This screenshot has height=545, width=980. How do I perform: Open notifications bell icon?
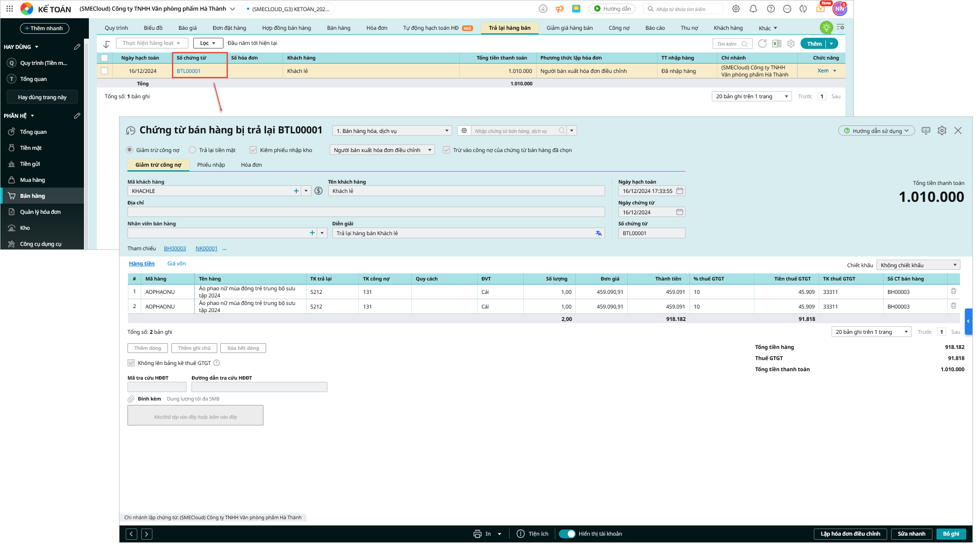tap(753, 9)
